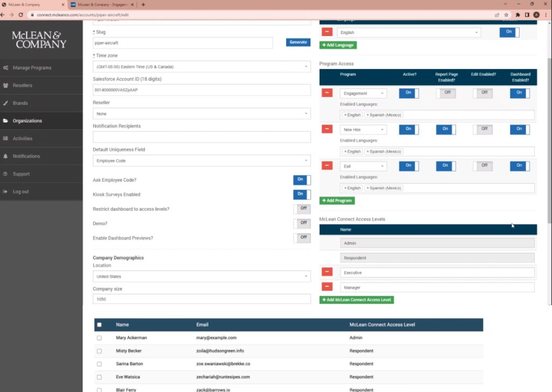Click the Generate slug button
Image resolution: width=552 pixels, height=392 pixels.
298,42
